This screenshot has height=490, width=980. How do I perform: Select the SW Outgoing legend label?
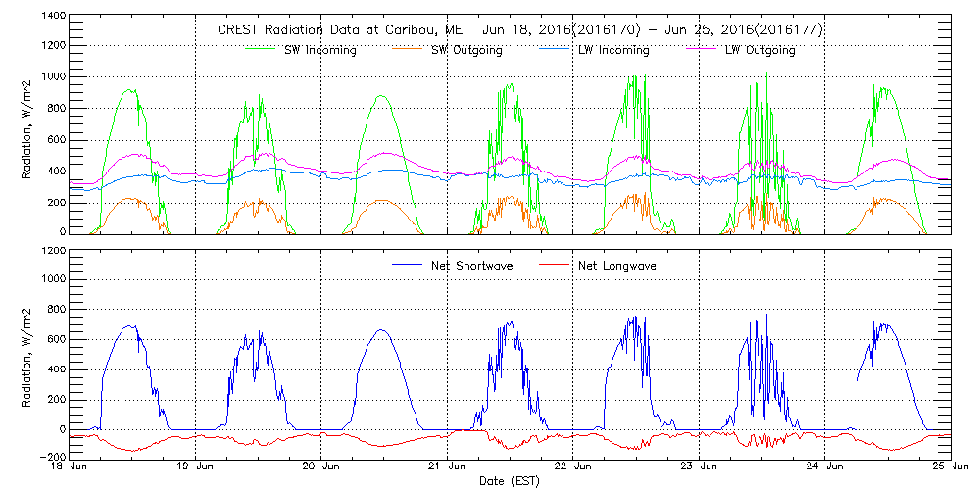[x=467, y=50]
